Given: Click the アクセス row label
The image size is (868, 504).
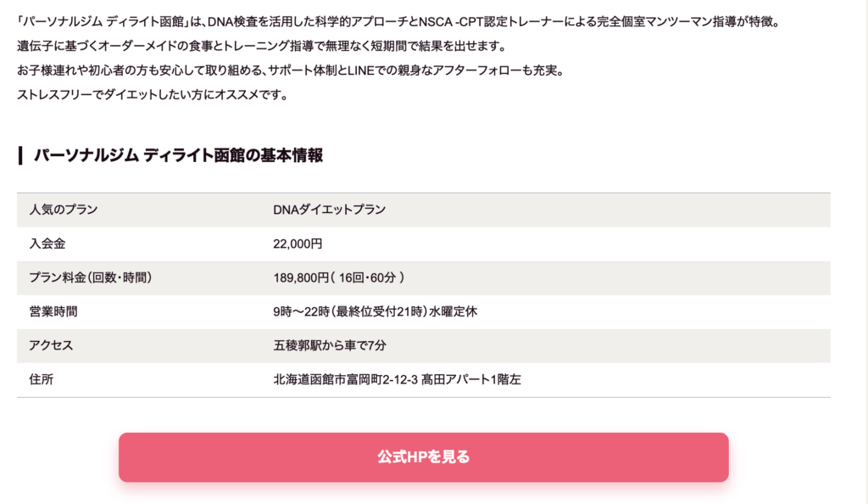Looking at the screenshot, I should click(x=51, y=345).
